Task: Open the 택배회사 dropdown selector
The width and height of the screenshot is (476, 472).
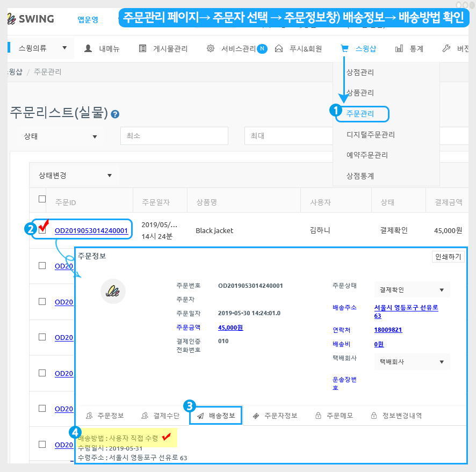Action: pyautogui.click(x=412, y=362)
